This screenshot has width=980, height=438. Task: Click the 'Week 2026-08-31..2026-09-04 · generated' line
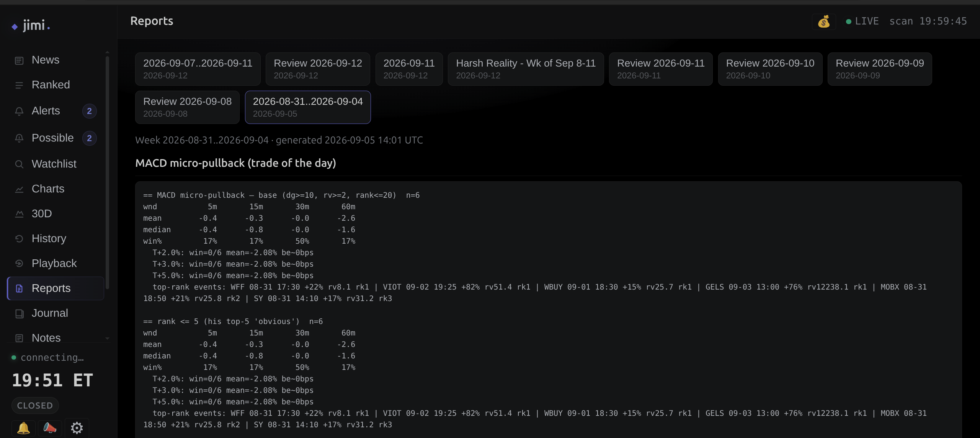point(279,140)
